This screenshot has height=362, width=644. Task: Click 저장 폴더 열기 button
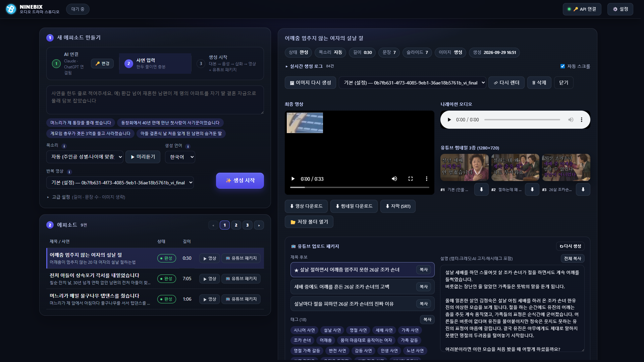[x=309, y=222]
